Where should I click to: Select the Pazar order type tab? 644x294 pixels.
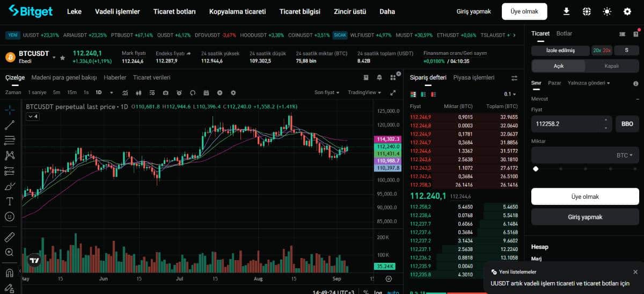pyautogui.click(x=554, y=83)
